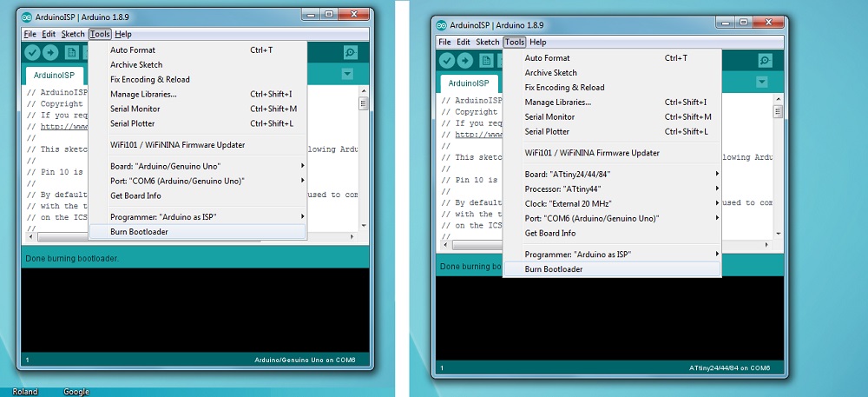Choose Fix Encoding & Reload, left window

click(x=198, y=79)
